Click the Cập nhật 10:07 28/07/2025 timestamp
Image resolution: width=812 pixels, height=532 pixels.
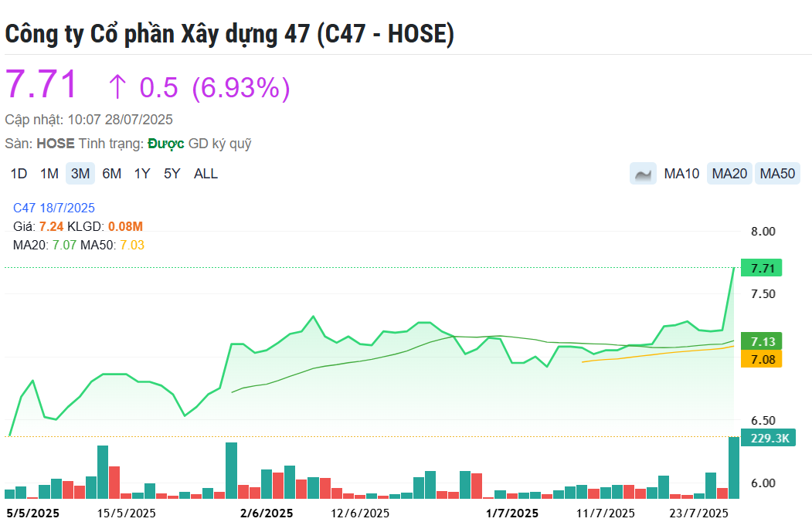pyautogui.click(x=89, y=120)
